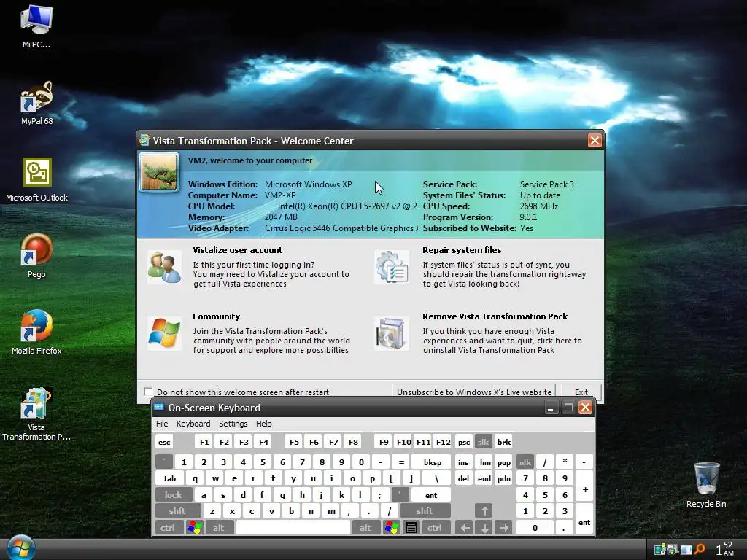Toggle the right alt key
Image resolution: width=747 pixels, height=560 pixels.
click(365, 528)
